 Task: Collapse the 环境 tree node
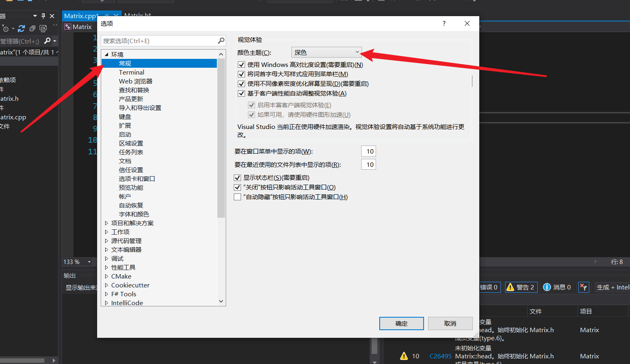pyautogui.click(x=106, y=54)
